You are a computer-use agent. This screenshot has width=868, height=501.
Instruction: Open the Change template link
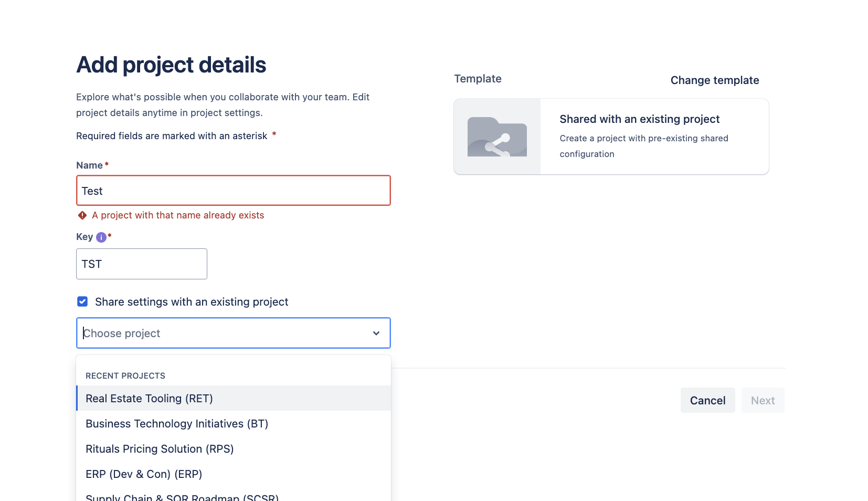coord(714,80)
